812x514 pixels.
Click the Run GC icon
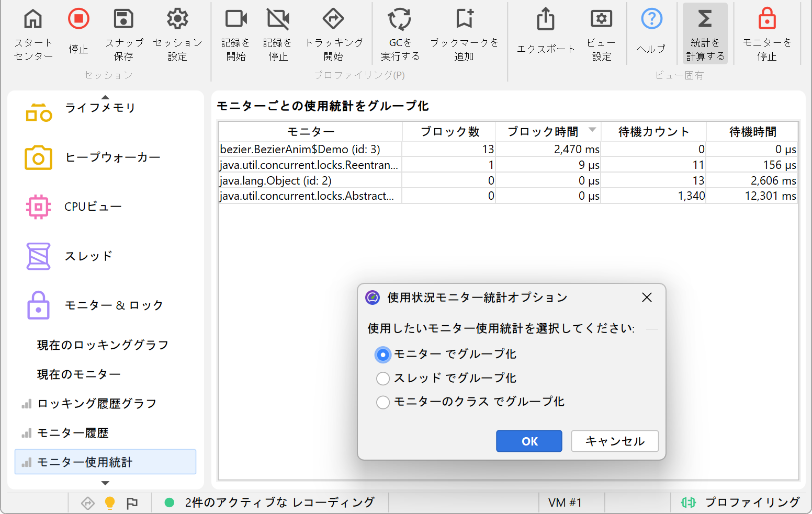tap(400, 19)
